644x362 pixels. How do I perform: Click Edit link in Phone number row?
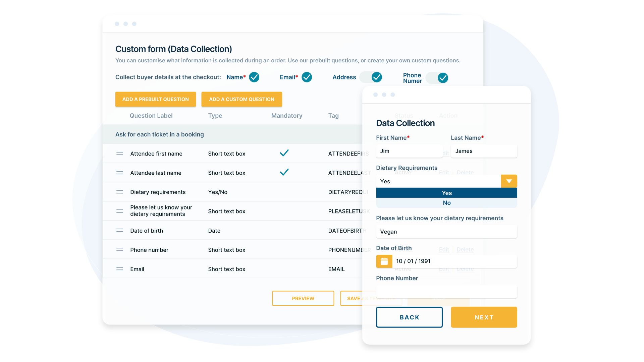coord(444,249)
